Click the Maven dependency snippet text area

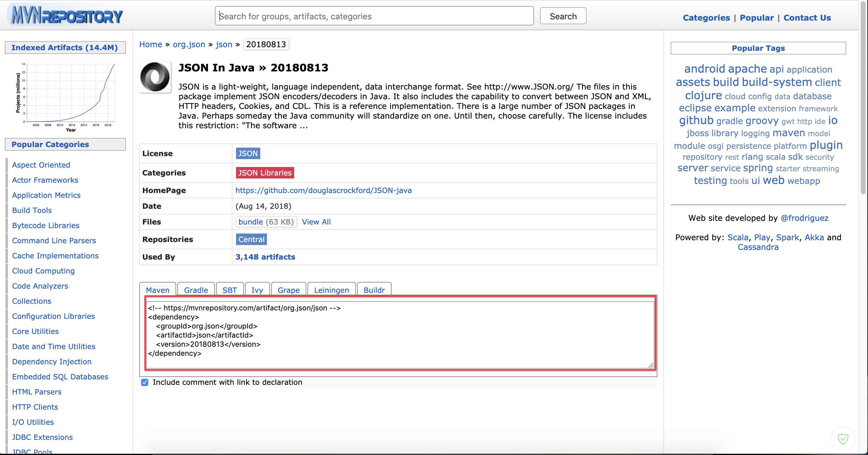399,333
